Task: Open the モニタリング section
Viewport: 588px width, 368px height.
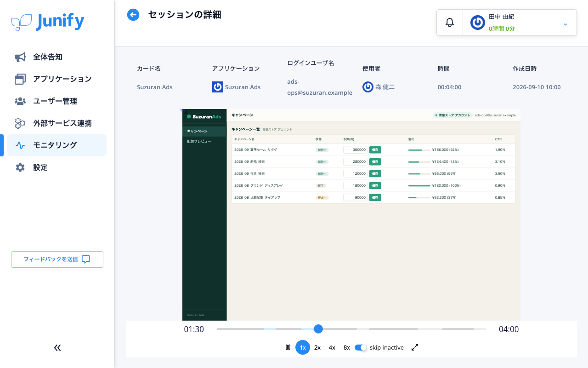Action: coord(57,145)
